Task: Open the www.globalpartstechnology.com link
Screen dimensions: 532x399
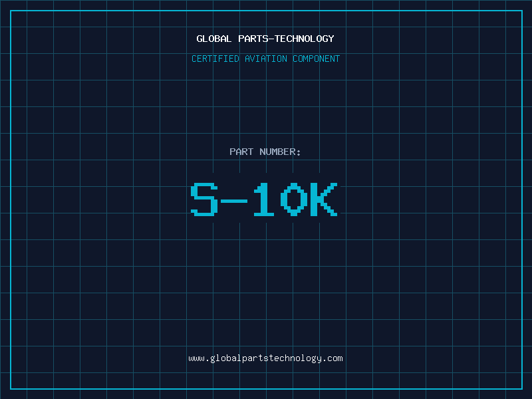Action: pos(265,358)
